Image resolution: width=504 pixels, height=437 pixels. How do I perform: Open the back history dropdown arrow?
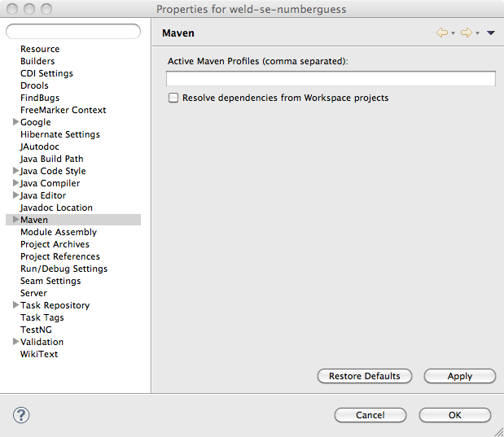click(x=453, y=33)
